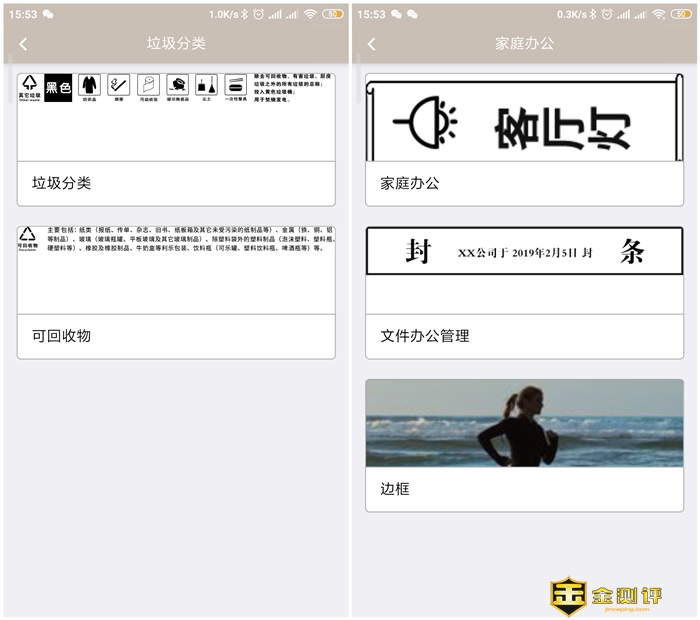Open the 垃圾分类 template category

(175, 183)
